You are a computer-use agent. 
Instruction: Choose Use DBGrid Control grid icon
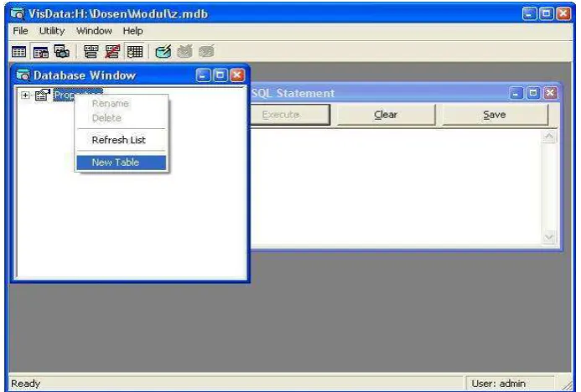click(x=134, y=51)
